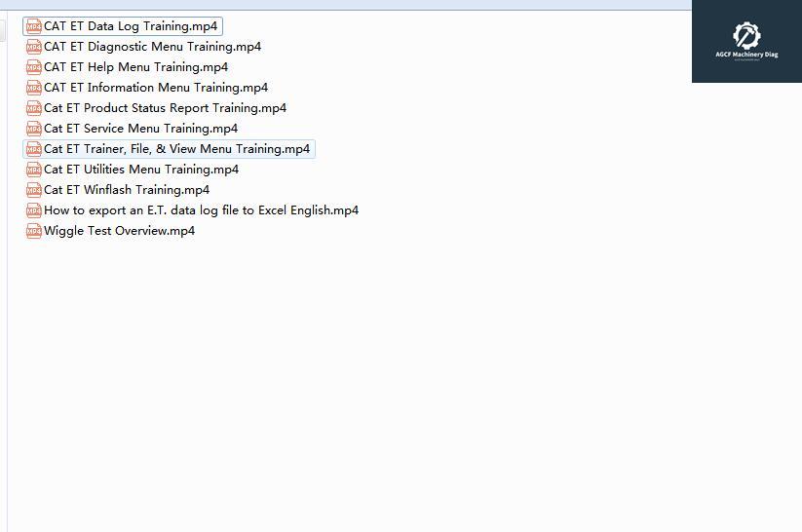
Task: Click the MP4 icon of Cat ET Utilities Menu Training
Action: [34, 170]
